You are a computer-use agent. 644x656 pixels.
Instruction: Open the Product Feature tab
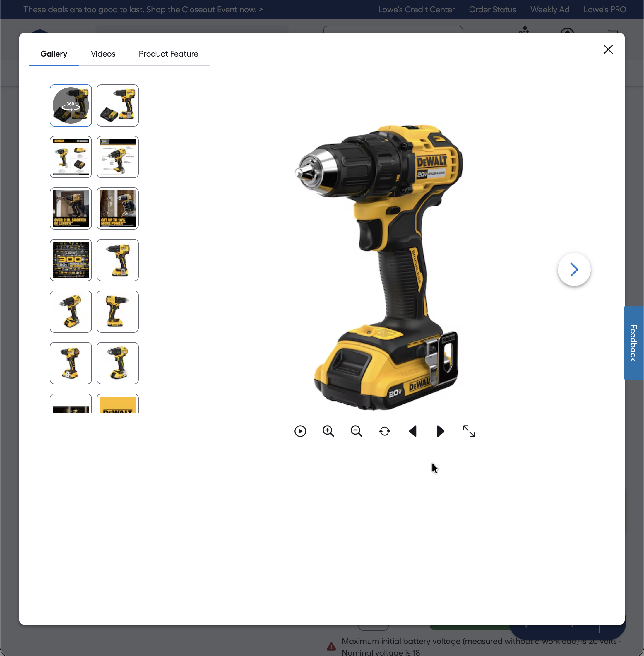[168, 54]
